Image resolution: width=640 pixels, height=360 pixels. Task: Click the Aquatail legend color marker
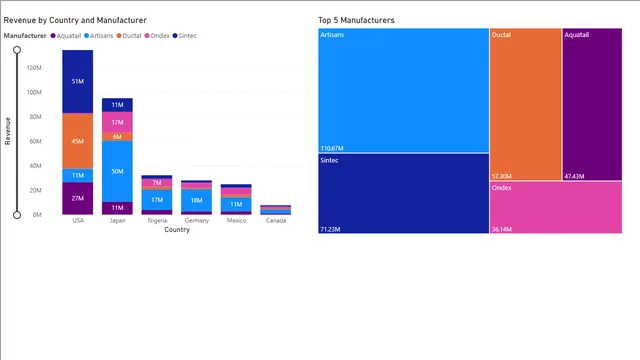coord(53,36)
